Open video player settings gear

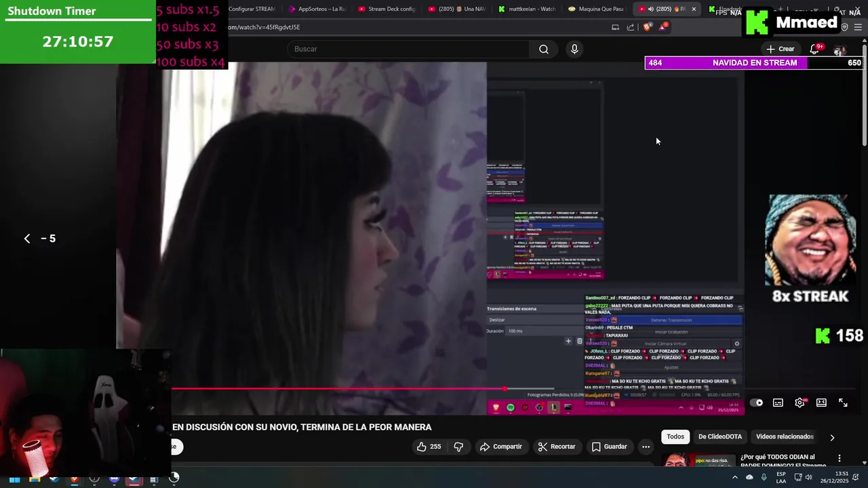(800, 403)
